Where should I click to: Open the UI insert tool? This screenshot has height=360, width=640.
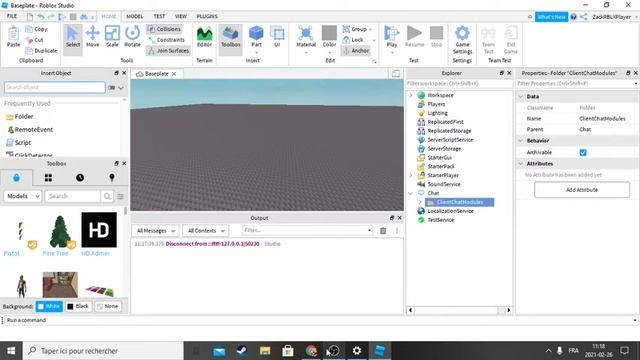277,37
